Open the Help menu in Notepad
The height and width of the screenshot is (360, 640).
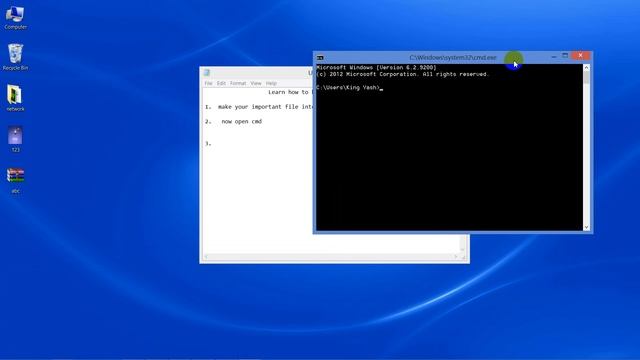pyautogui.click(x=271, y=83)
